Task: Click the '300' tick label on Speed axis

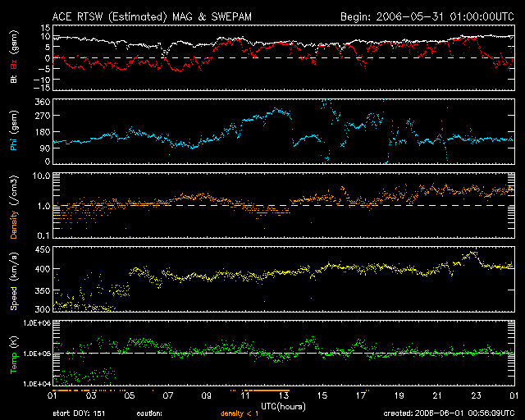Action: (43, 309)
